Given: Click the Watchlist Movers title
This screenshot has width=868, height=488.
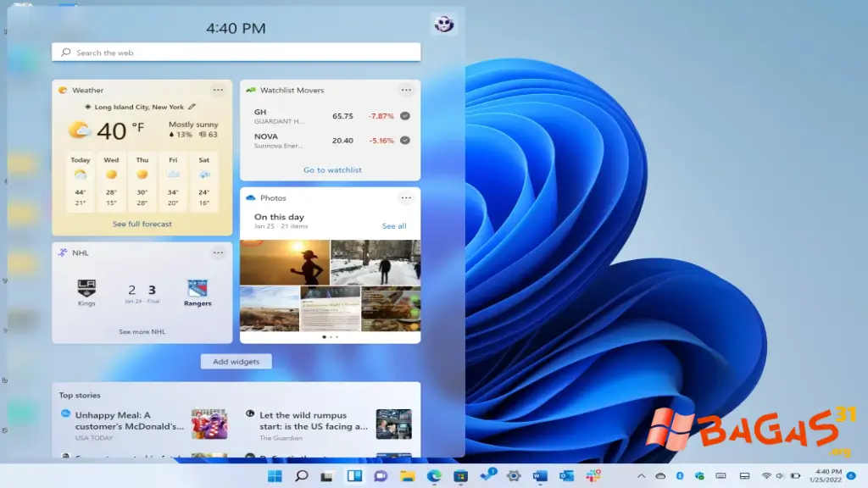Looking at the screenshot, I should point(292,90).
